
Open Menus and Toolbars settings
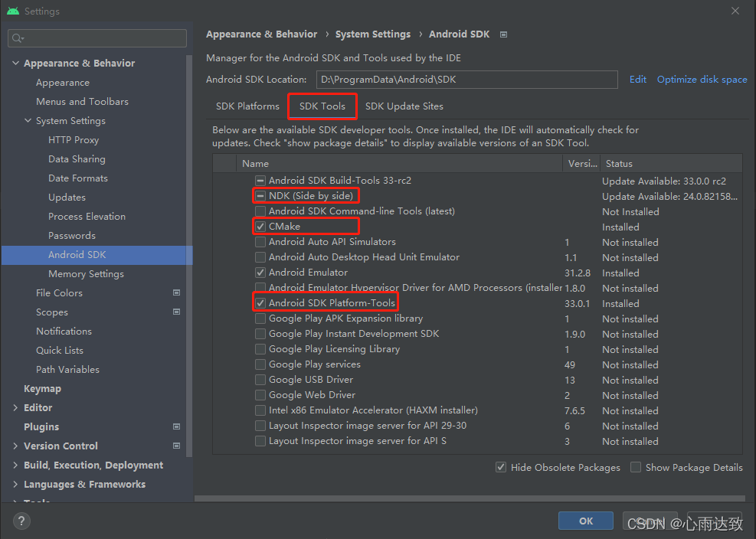(x=83, y=102)
